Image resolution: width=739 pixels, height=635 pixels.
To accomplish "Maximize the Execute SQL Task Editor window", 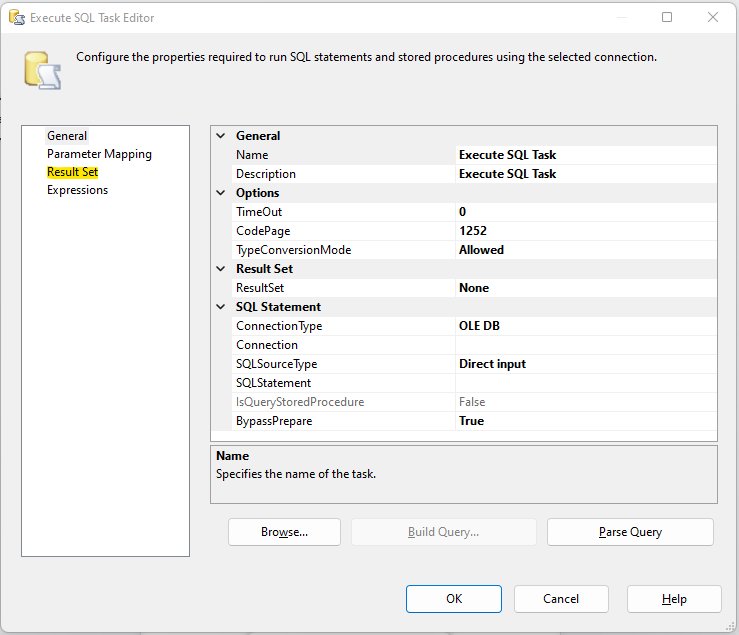I will pyautogui.click(x=667, y=18).
